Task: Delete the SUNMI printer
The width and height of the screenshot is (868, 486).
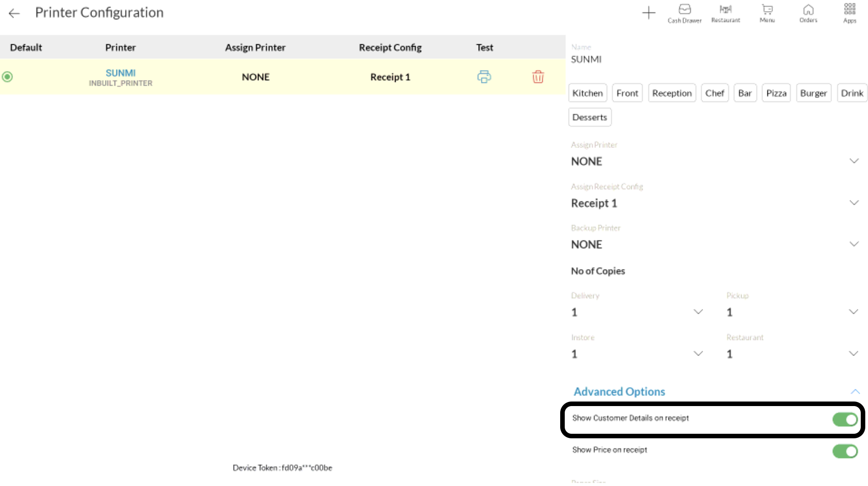Action: tap(538, 77)
